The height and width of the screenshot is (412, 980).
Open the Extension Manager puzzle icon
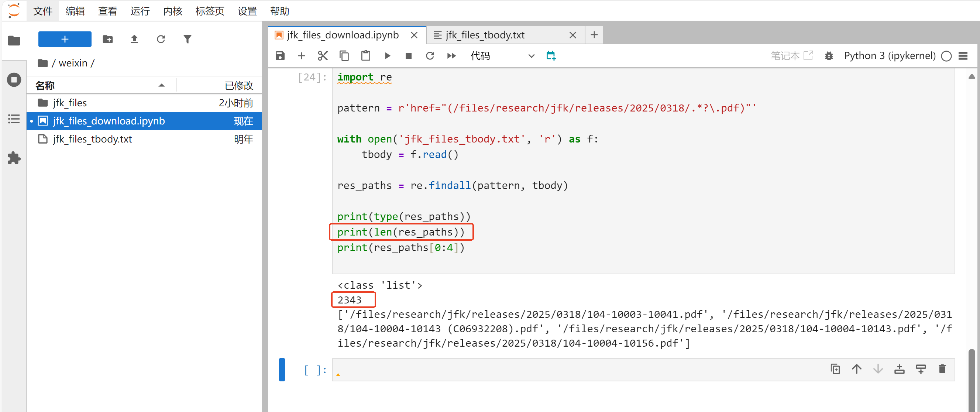tap(14, 158)
